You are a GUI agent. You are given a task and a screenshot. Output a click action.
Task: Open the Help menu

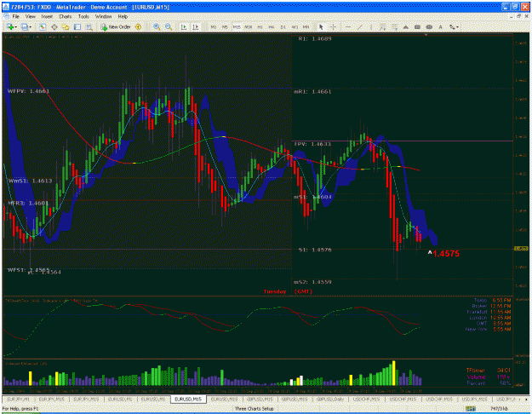pyautogui.click(x=123, y=16)
